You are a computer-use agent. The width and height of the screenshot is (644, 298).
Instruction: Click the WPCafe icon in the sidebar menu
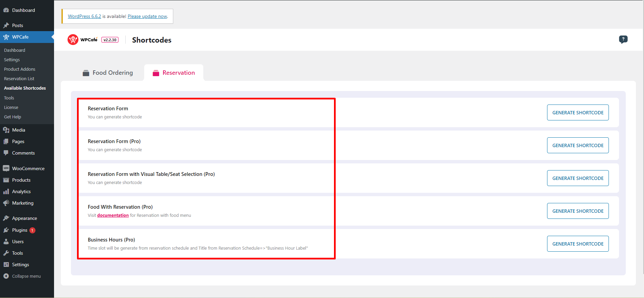pyautogui.click(x=6, y=37)
